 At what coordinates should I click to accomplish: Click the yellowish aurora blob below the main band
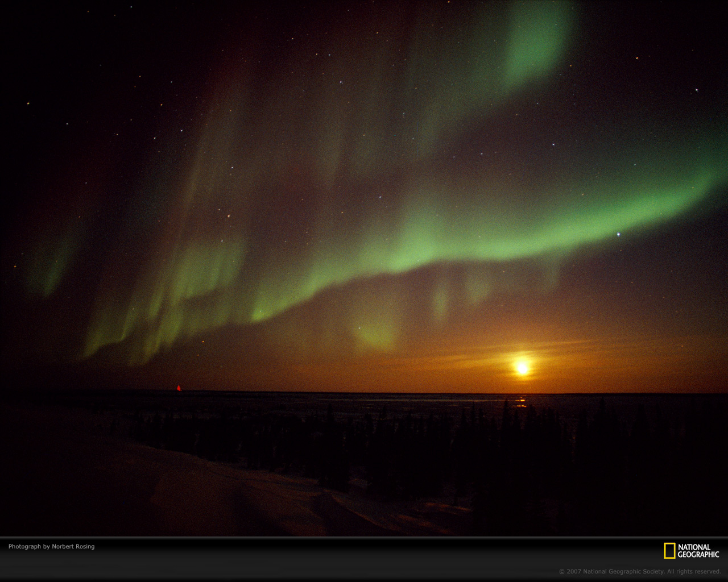click(374, 332)
